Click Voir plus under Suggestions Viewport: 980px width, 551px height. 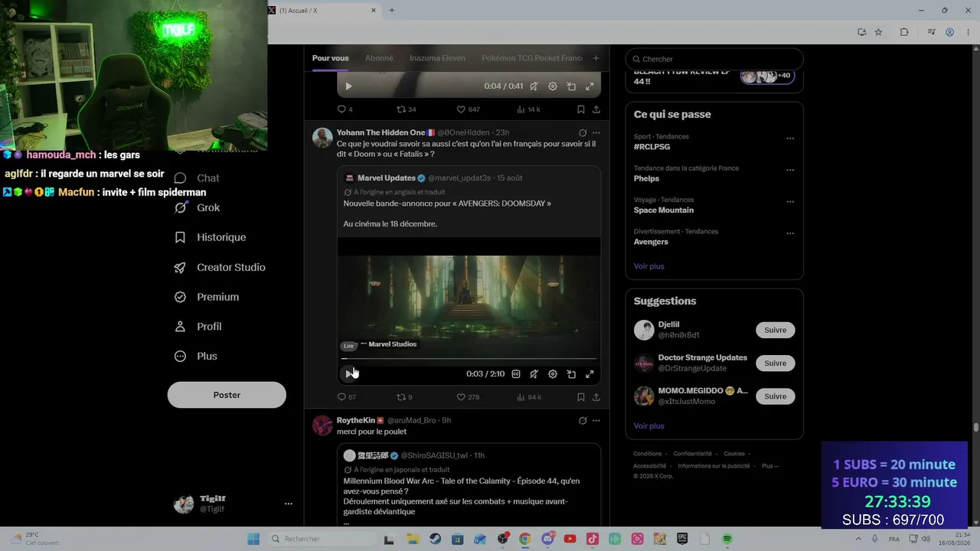coord(648,425)
